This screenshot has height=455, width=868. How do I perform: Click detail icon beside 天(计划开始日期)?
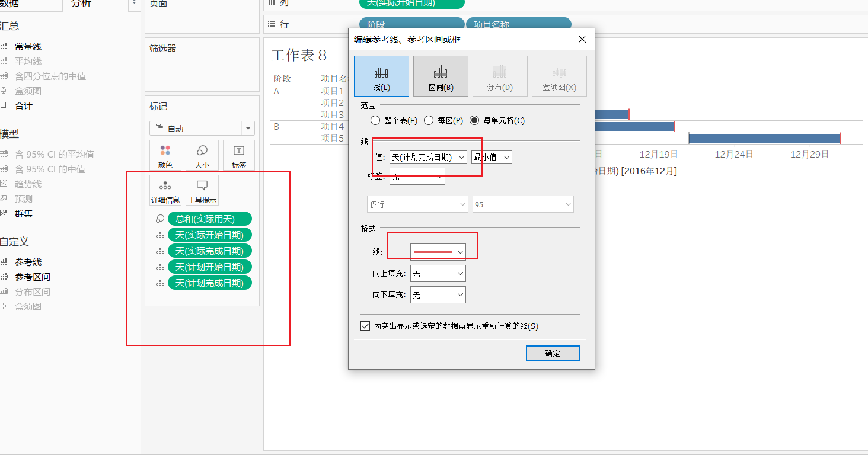pos(160,267)
